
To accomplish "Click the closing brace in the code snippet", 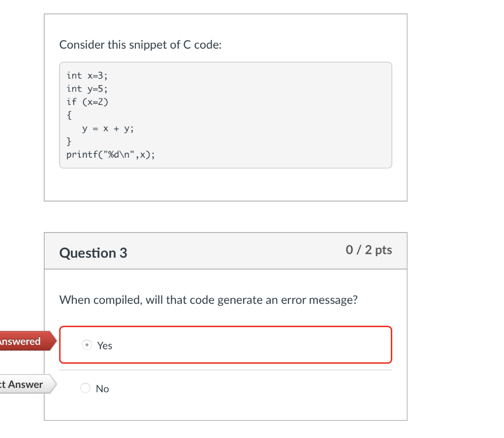I will click(68, 141).
